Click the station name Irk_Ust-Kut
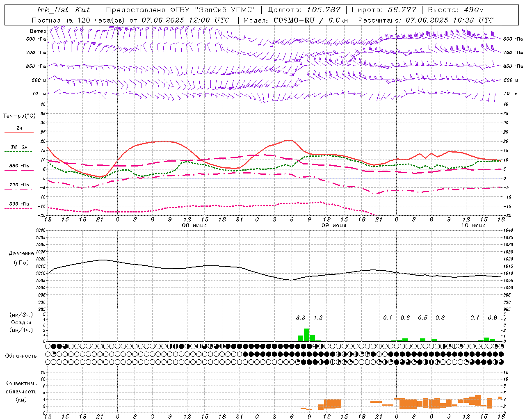Image resolution: width=525 pixels, height=420 pixels. point(63,10)
